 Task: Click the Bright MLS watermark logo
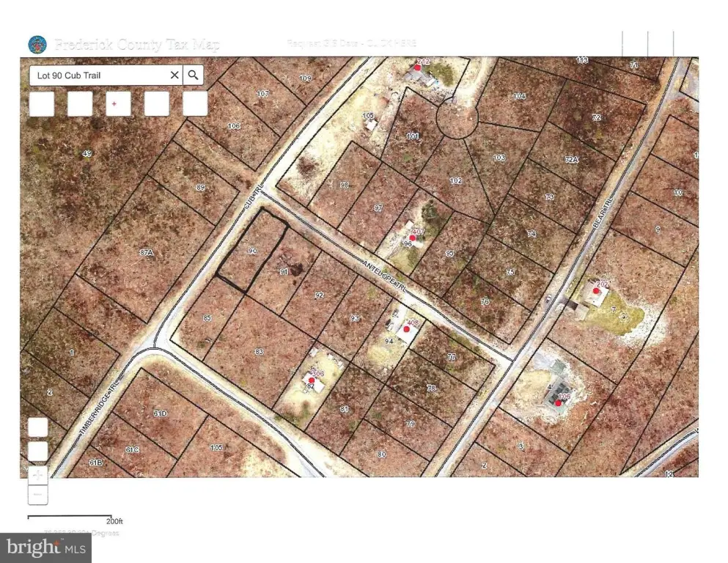(46, 546)
